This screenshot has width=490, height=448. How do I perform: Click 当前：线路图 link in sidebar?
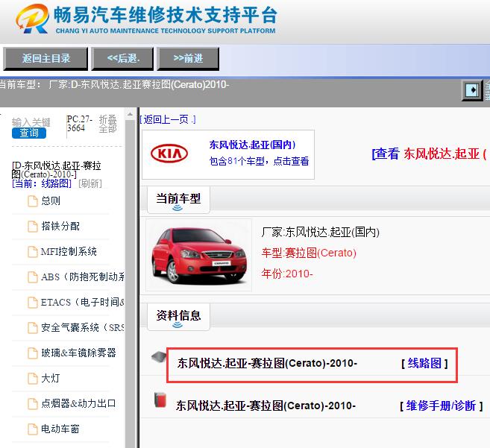(42, 183)
